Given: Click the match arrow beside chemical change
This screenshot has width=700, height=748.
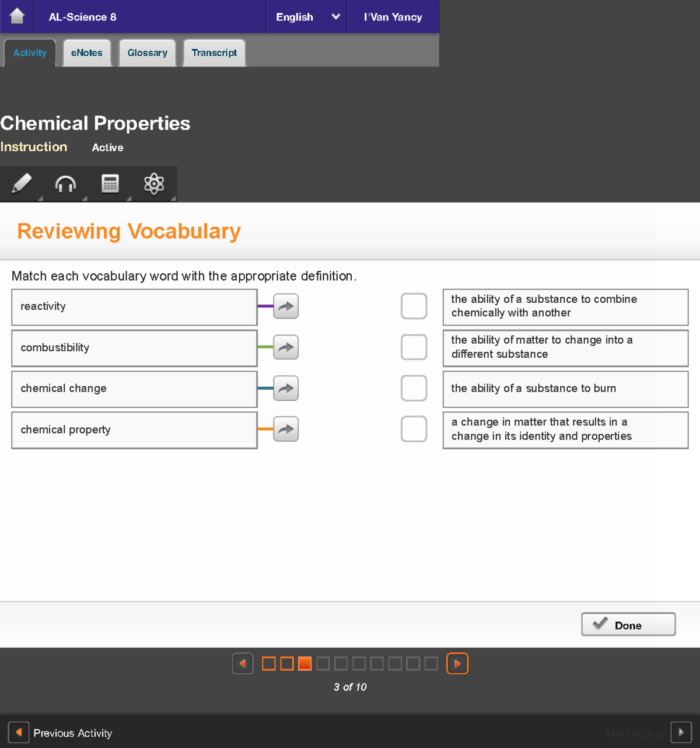Looking at the screenshot, I should pos(285,388).
